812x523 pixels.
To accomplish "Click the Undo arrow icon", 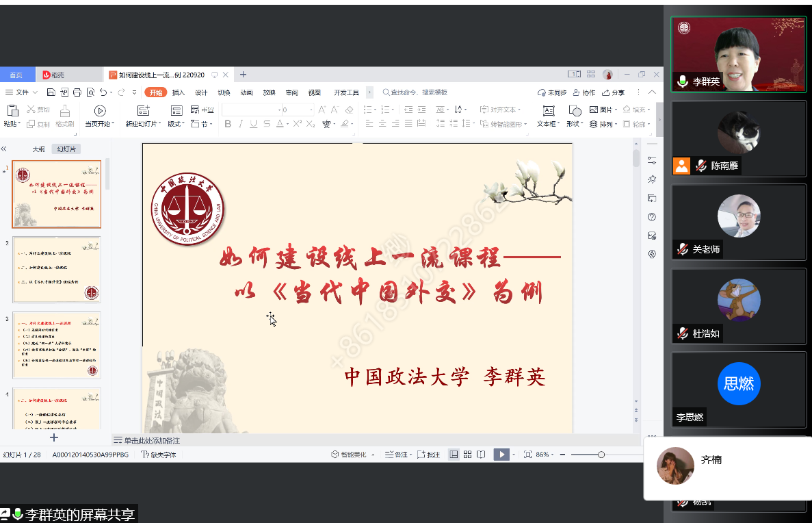I will [x=103, y=92].
